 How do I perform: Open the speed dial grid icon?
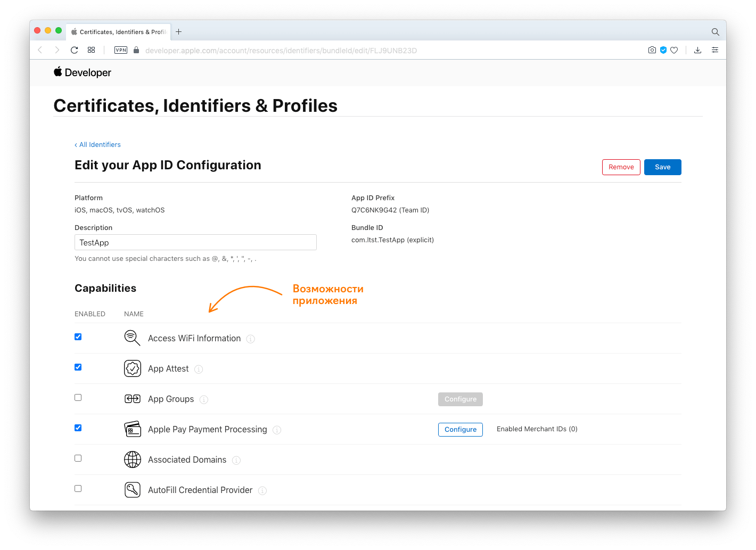pyautogui.click(x=92, y=50)
